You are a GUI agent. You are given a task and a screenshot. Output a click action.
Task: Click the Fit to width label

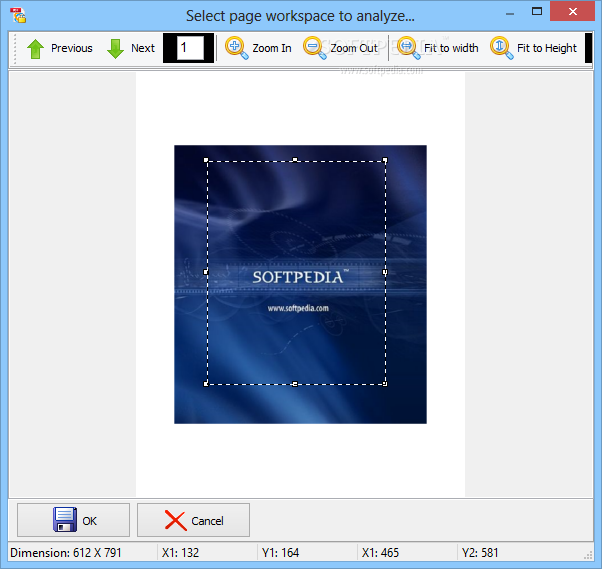tap(451, 48)
